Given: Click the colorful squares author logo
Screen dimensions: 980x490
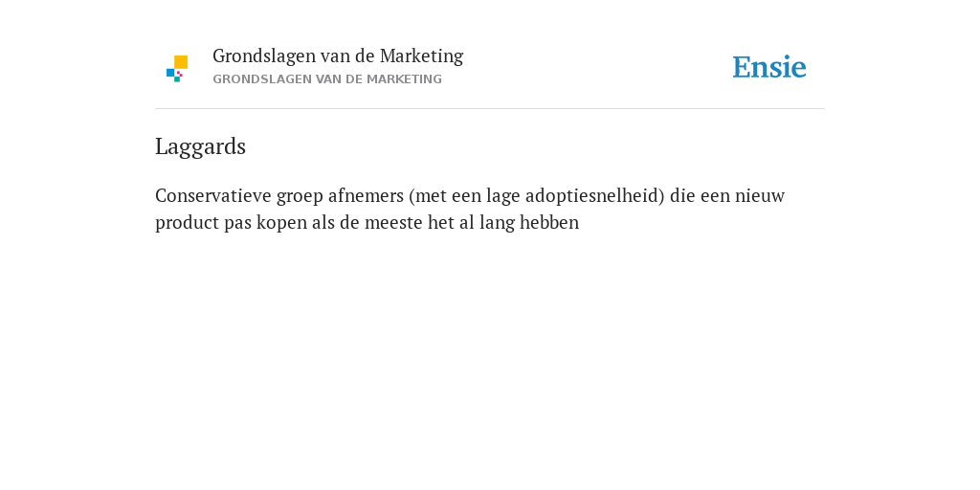Looking at the screenshot, I should (177, 69).
